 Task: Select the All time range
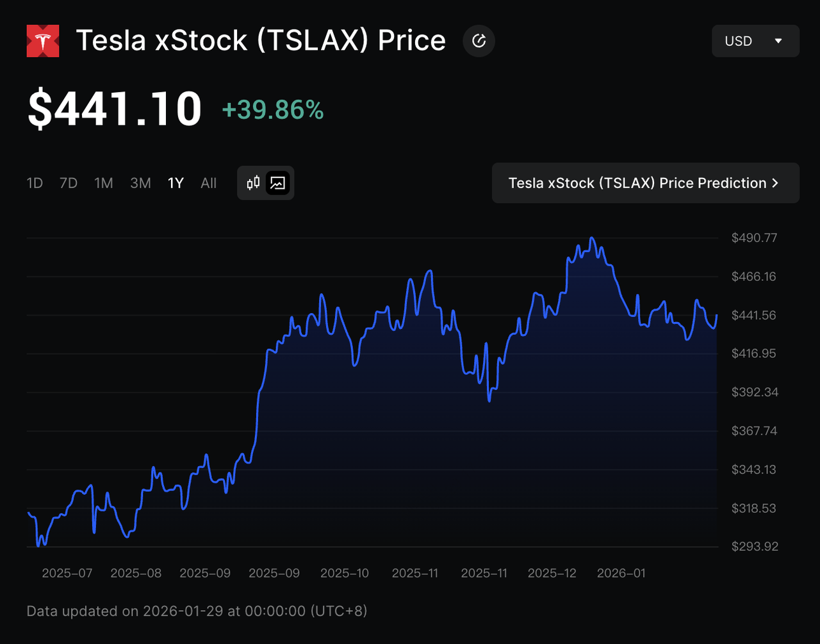[x=208, y=183]
